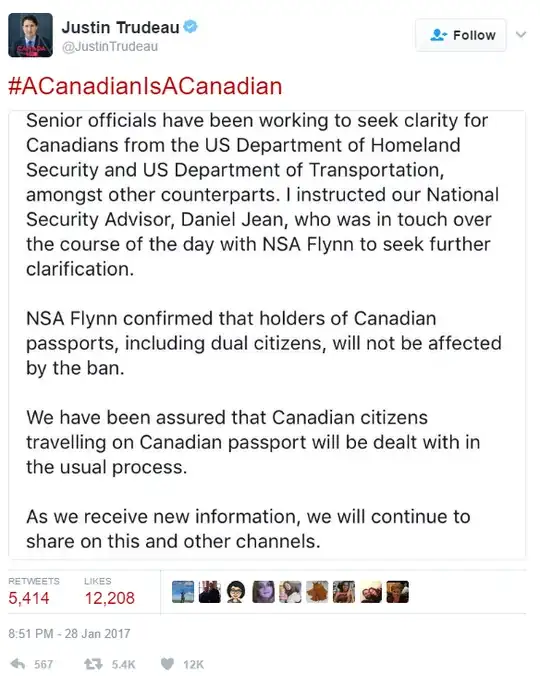Open Justin Trudeau's profile picture
Screen dimensions: 540x688
[30, 35]
